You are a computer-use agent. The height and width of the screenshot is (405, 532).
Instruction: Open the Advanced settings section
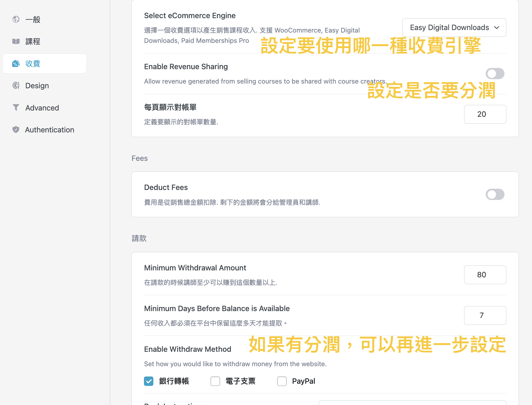point(42,108)
